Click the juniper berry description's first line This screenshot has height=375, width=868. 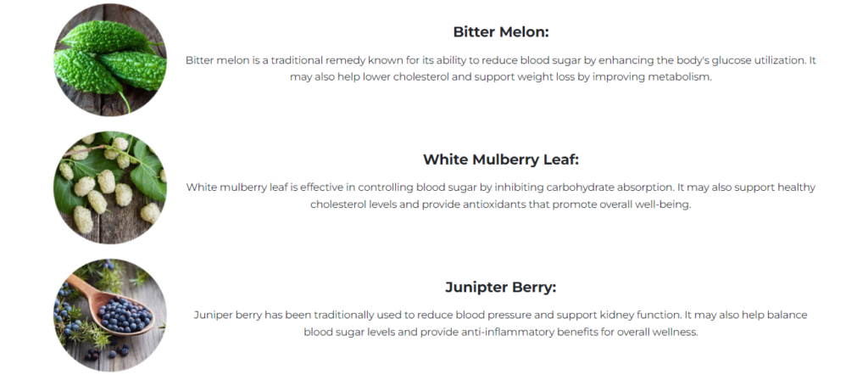(500, 315)
